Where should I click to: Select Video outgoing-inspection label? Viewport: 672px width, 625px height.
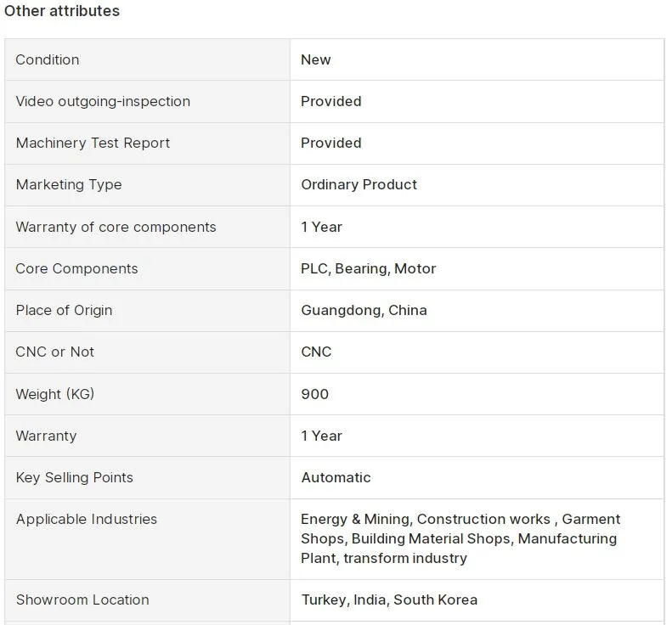(x=103, y=102)
